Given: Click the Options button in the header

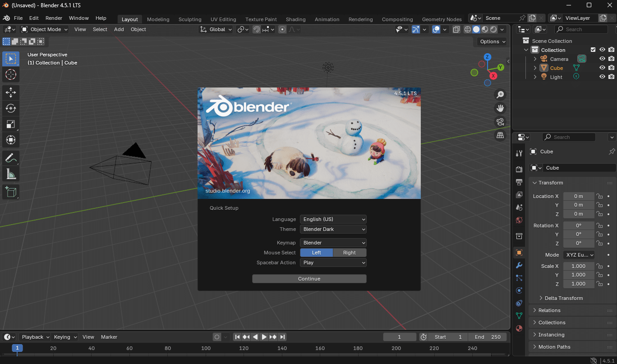Looking at the screenshot, I should pos(491,41).
